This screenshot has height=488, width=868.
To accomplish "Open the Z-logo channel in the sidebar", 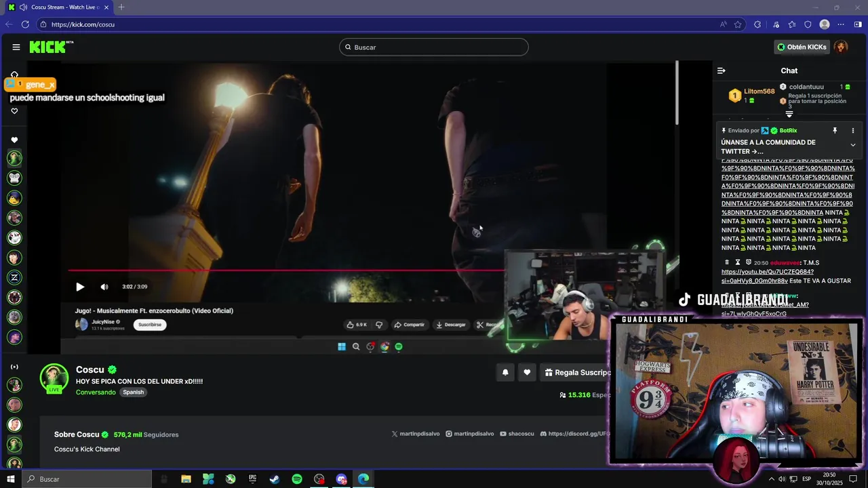I will click(14, 277).
